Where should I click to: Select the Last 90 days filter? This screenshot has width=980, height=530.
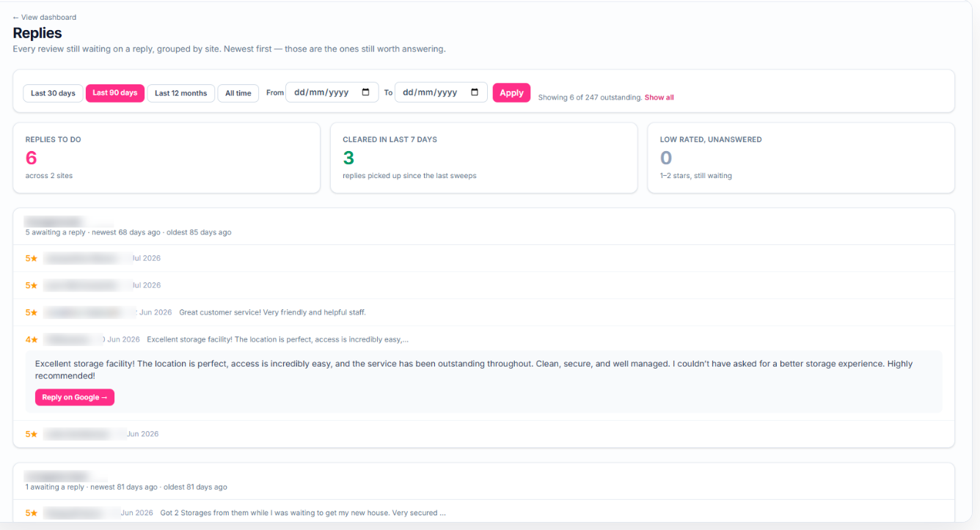[115, 93]
